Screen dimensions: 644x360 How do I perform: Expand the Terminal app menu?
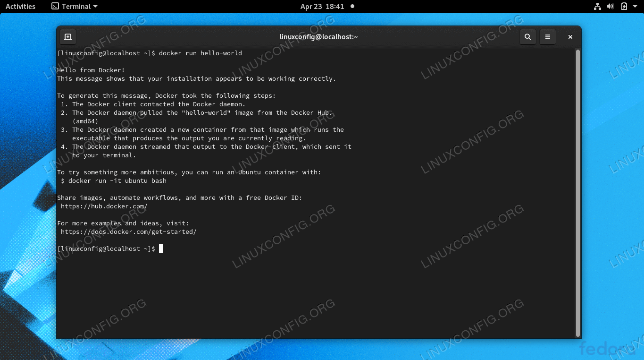point(74,6)
